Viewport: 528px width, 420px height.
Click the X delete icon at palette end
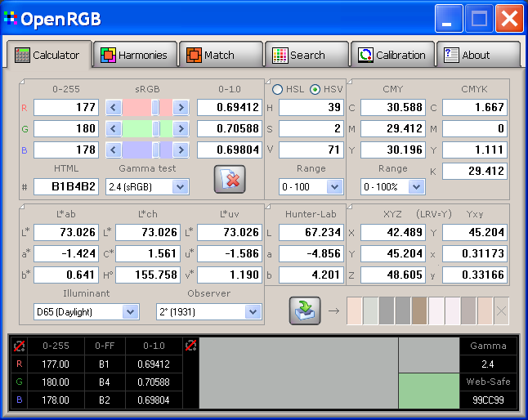[501, 311]
